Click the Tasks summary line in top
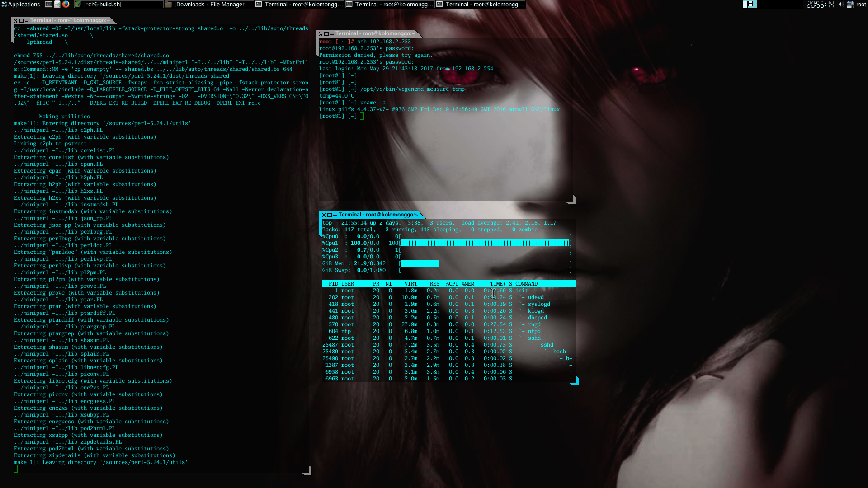The height and width of the screenshot is (488, 868). pos(430,230)
